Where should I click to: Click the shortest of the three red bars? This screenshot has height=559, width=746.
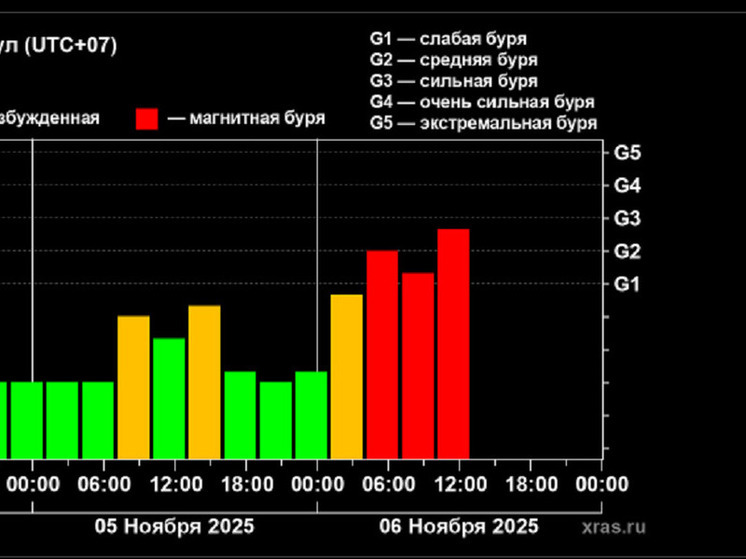[x=418, y=364]
